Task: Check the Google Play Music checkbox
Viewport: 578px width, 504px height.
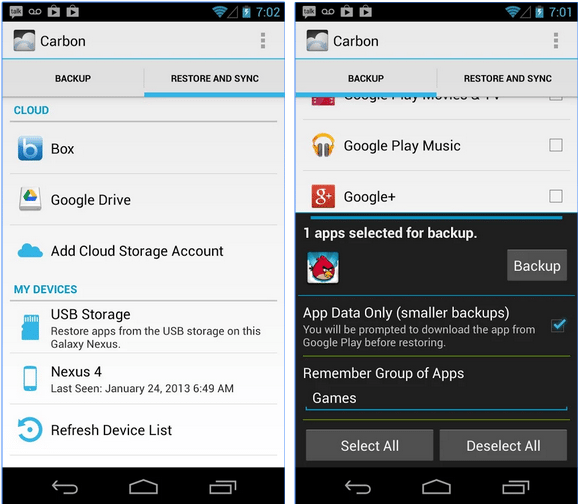Action: 556,145
